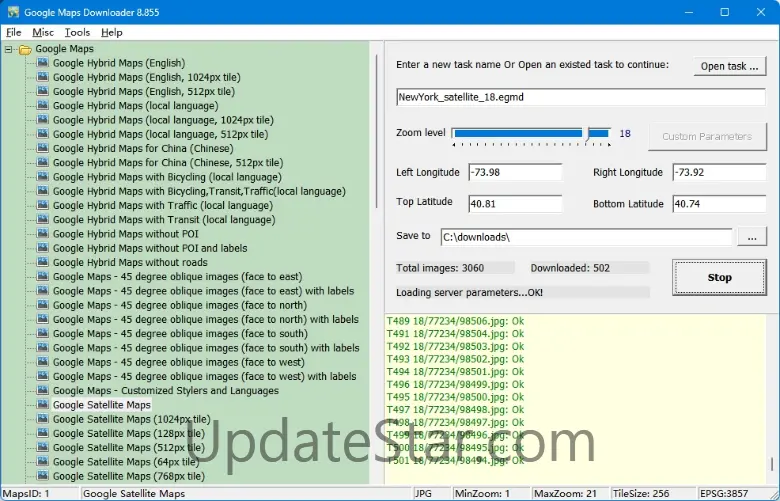Click log line T489 18/77234/98506.jpg
This screenshot has width=780, height=501.
click(455, 321)
